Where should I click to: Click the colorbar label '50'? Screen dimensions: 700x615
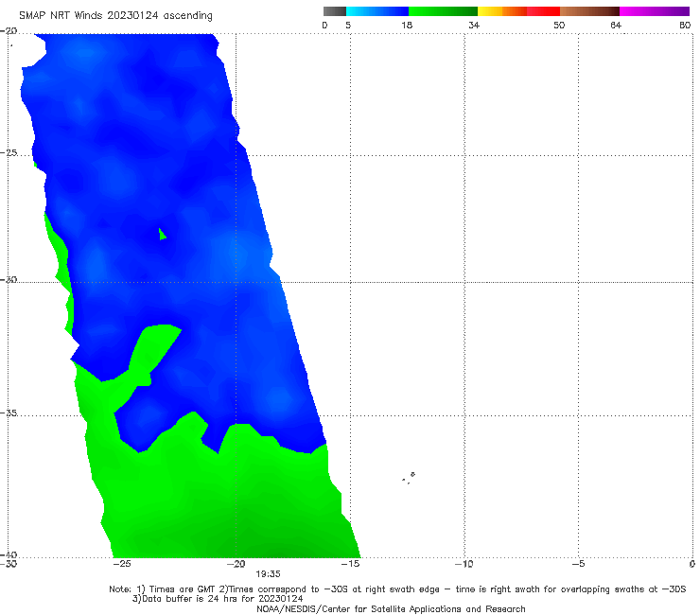click(x=559, y=25)
